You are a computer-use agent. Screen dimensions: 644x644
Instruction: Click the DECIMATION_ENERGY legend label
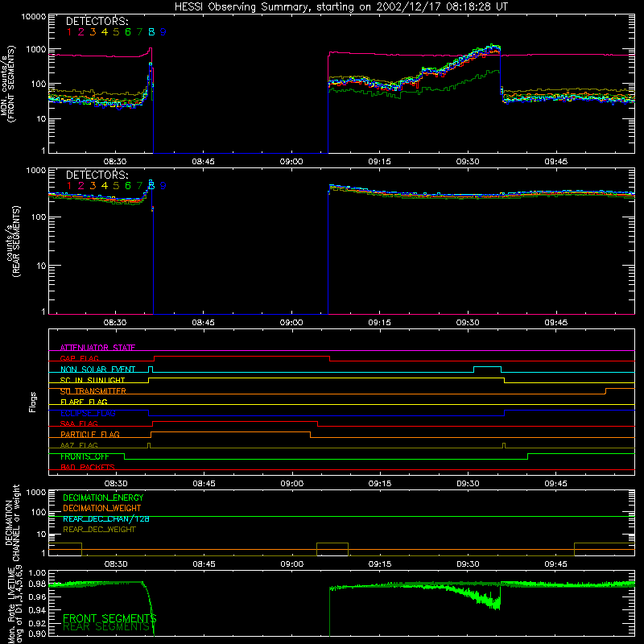tap(103, 497)
